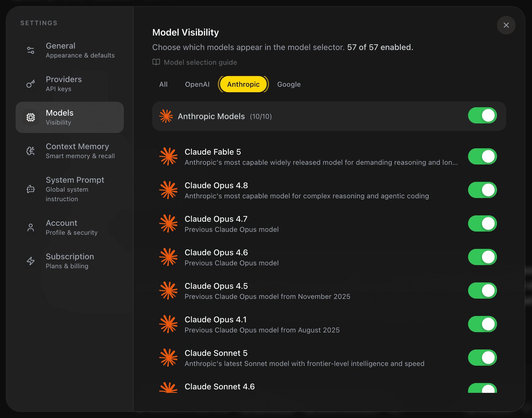The height and width of the screenshot is (418, 532).
Task: Click the Claude Fable 5 model name
Action: click(213, 152)
